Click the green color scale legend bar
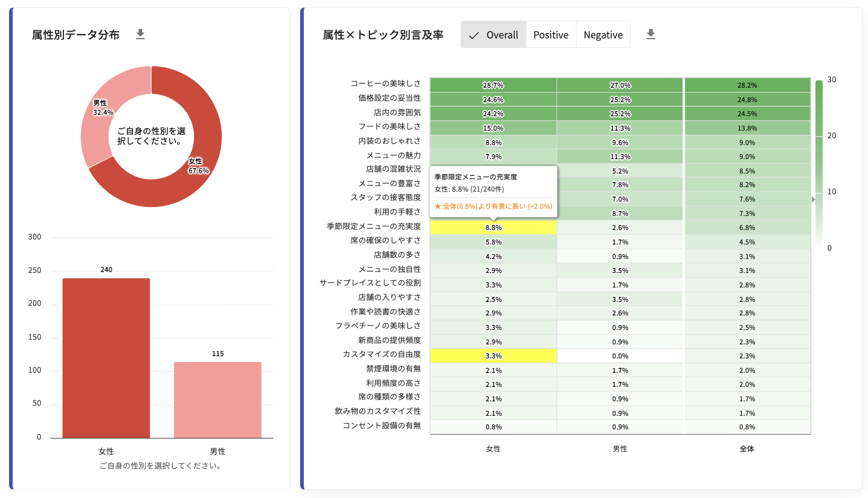Screen dimensions: 868x498 click(x=819, y=163)
